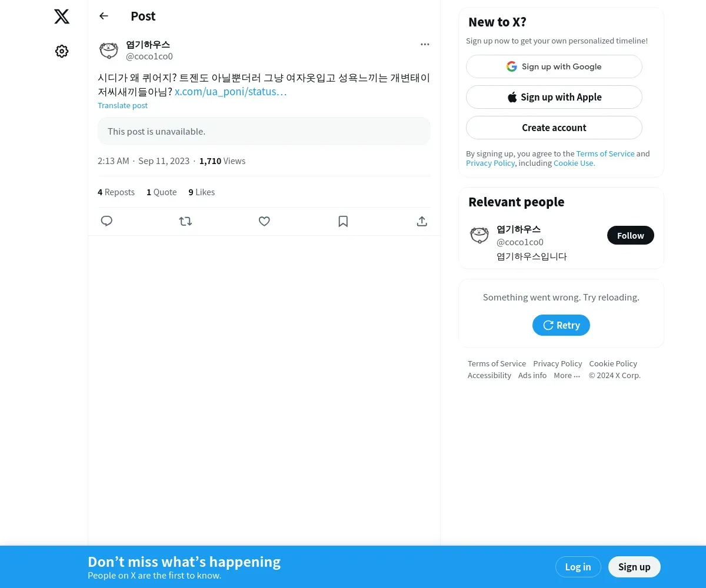Image resolution: width=706 pixels, height=588 pixels.
Task: Follow the @coco1co0 account
Action: 631,235
